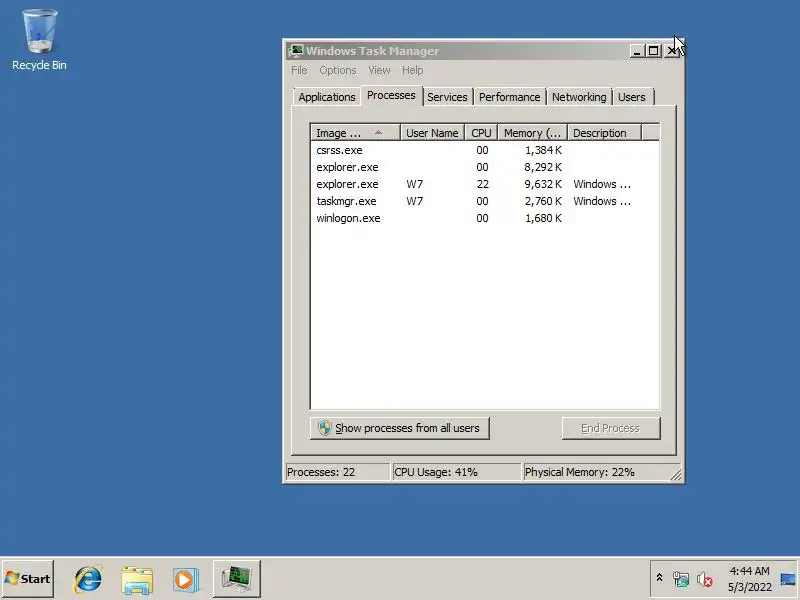Screen dimensions: 800x600
Task: Open the Recycle Bin desktop icon
Action: point(39,40)
